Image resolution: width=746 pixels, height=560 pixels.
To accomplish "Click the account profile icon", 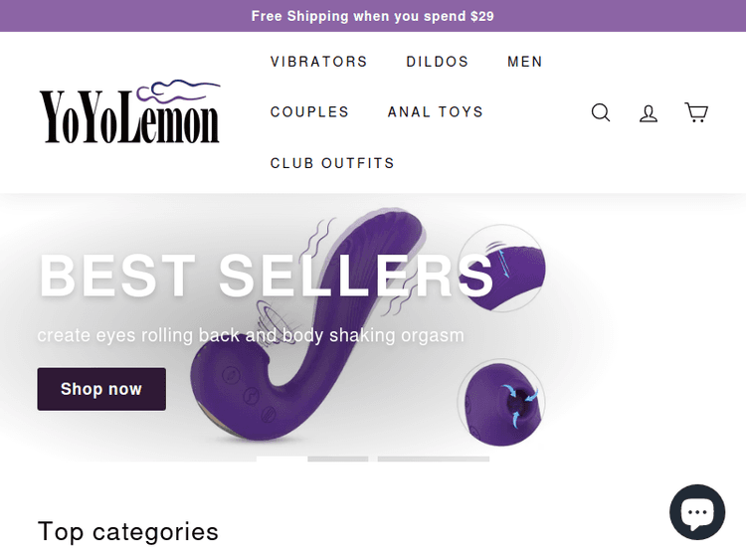I will click(649, 112).
